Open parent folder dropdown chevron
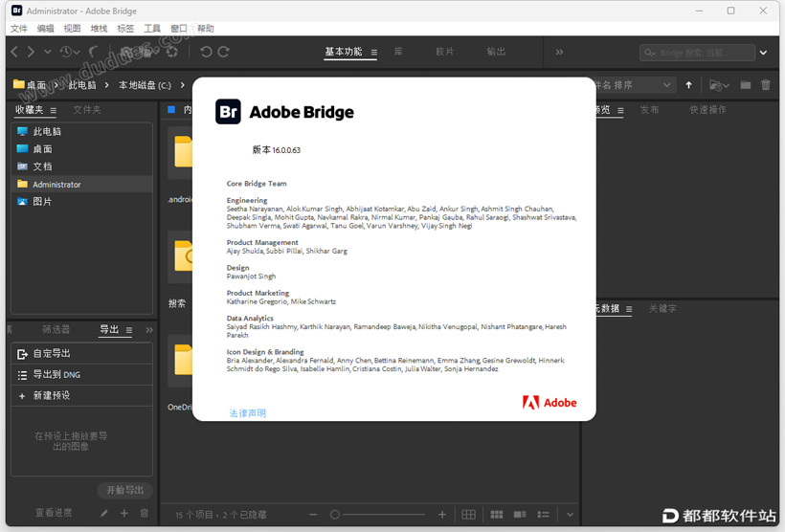The image size is (785, 532). [x=48, y=52]
